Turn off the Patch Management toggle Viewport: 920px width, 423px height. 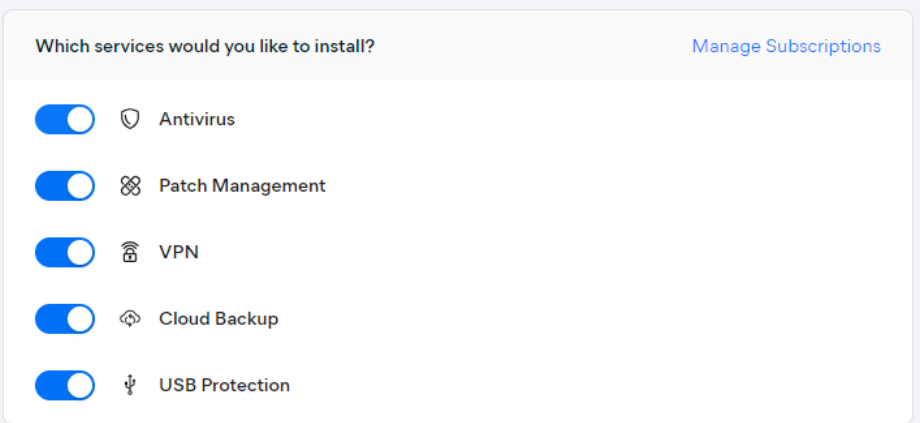65,186
